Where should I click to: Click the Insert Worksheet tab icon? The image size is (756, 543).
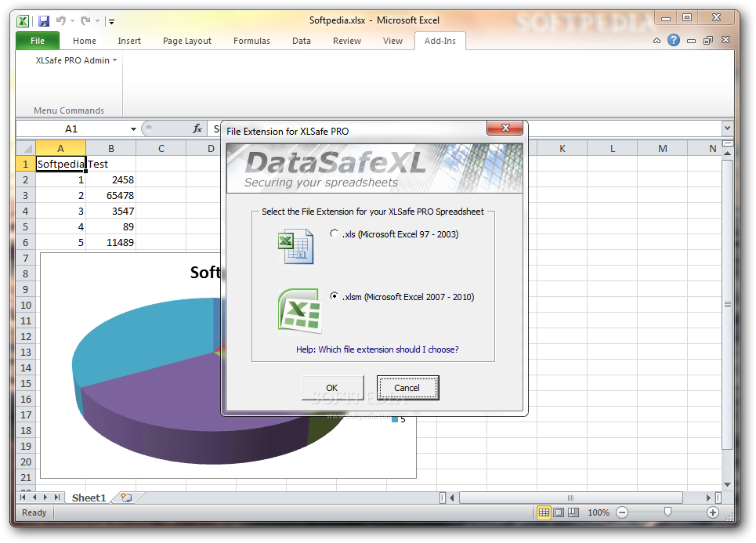click(x=126, y=498)
